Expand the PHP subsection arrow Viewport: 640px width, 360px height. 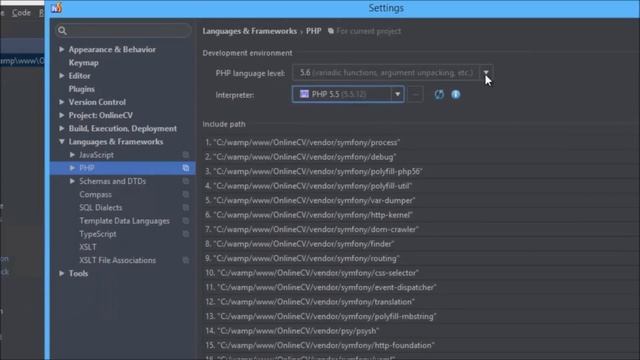pos(72,168)
